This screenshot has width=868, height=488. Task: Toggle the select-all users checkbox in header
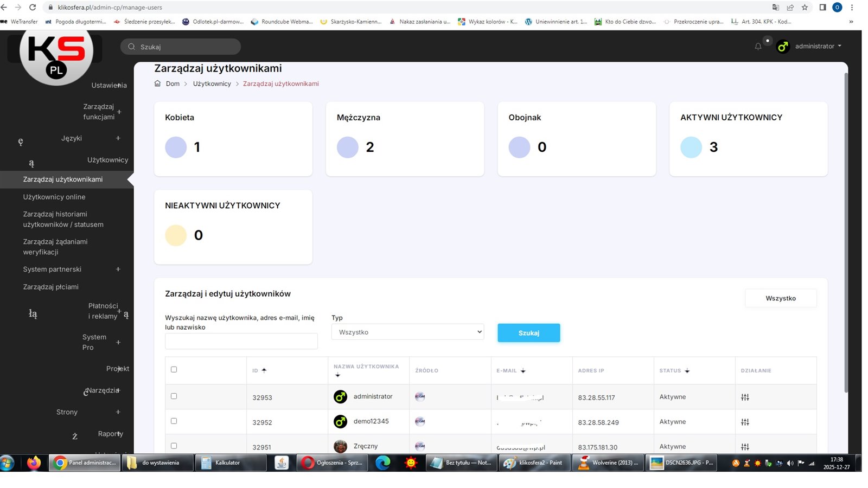coord(174,370)
